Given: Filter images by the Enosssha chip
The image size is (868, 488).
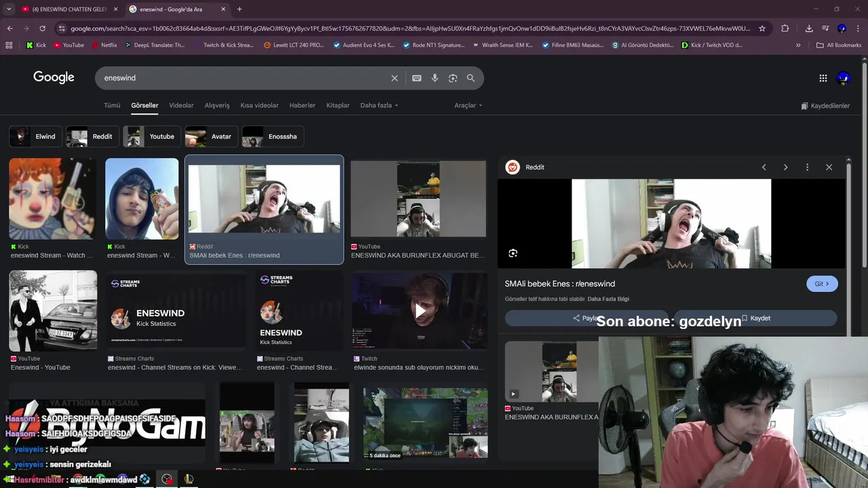Looking at the screenshot, I should [x=273, y=136].
